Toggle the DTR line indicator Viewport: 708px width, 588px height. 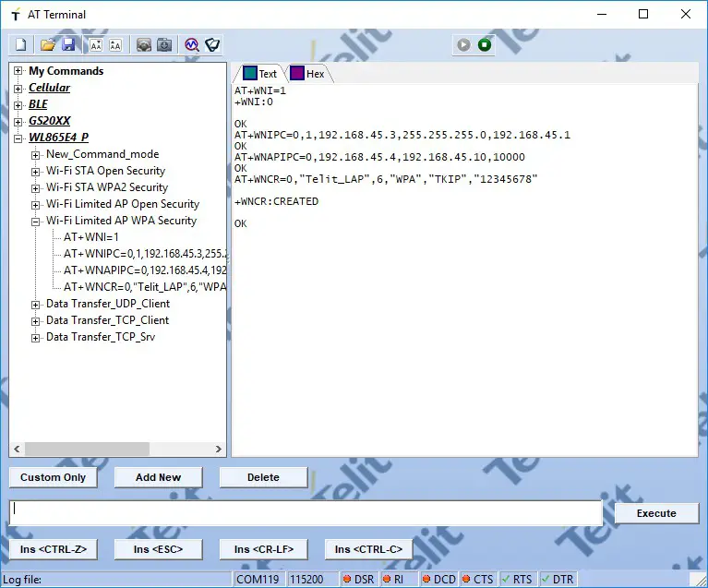558,580
